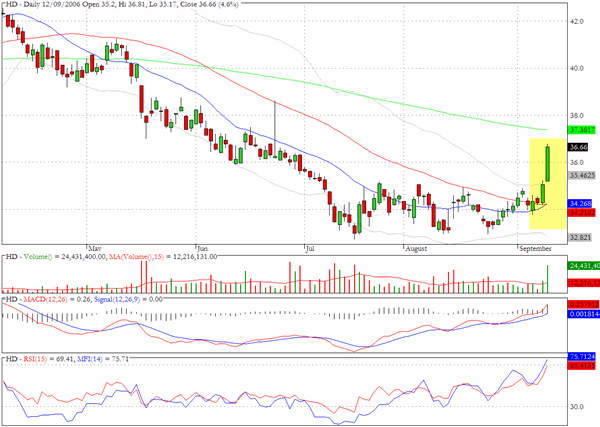Click the May label on time axis
600x427 pixels.
(x=95, y=249)
